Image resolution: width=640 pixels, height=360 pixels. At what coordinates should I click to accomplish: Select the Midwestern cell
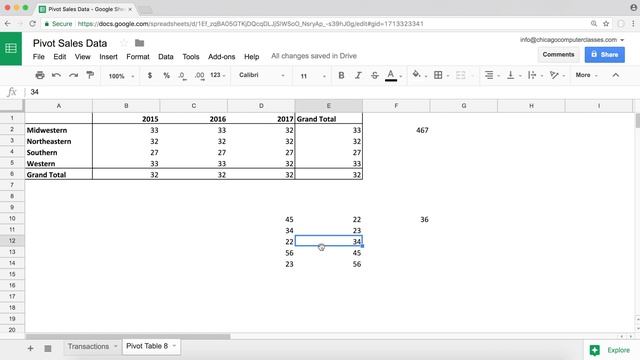coord(58,130)
